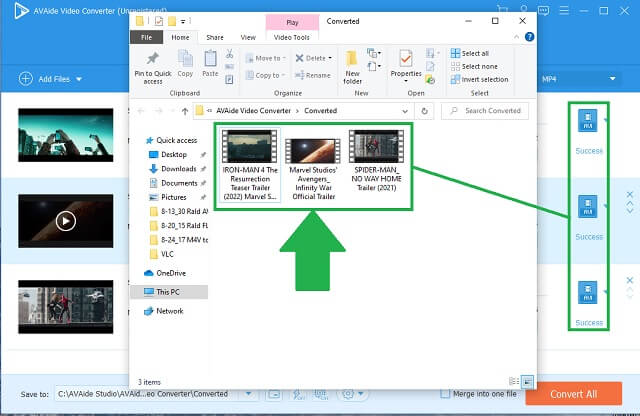Switch to Share ribbon tab
640x416 pixels.
pos(215,37)
